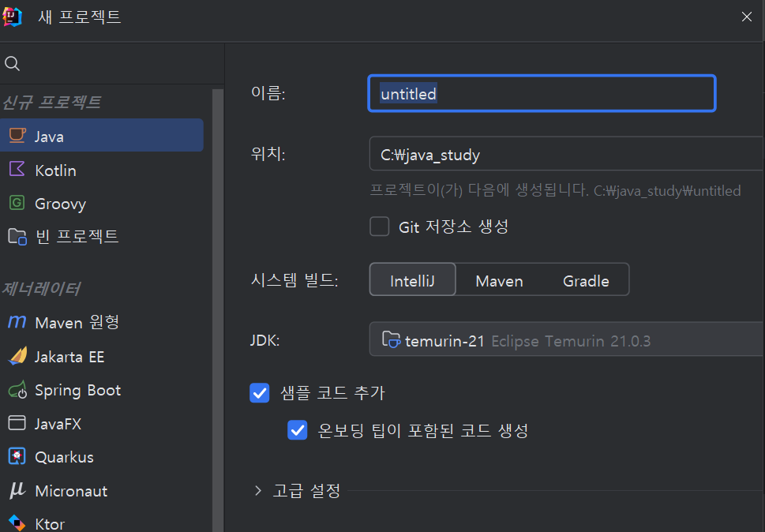
Task: Open the Spring Boot generator
Action: pos(102,390)
